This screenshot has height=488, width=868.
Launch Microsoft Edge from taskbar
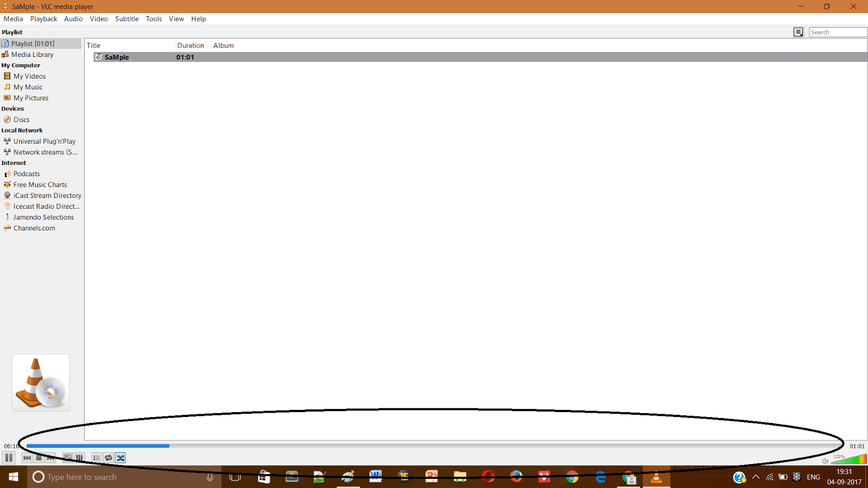(x=601, y=477)
